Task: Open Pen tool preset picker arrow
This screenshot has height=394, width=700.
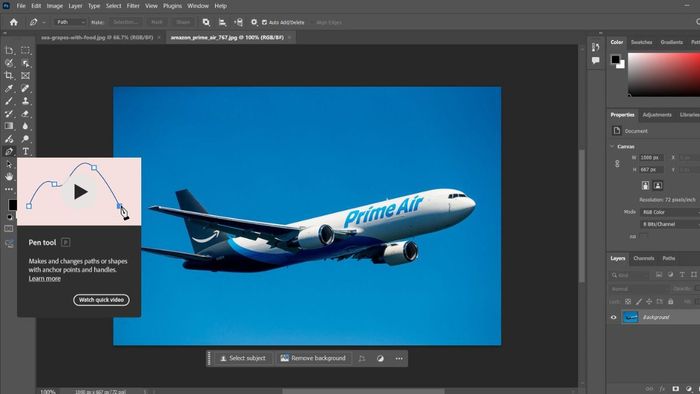Action: 44,22
